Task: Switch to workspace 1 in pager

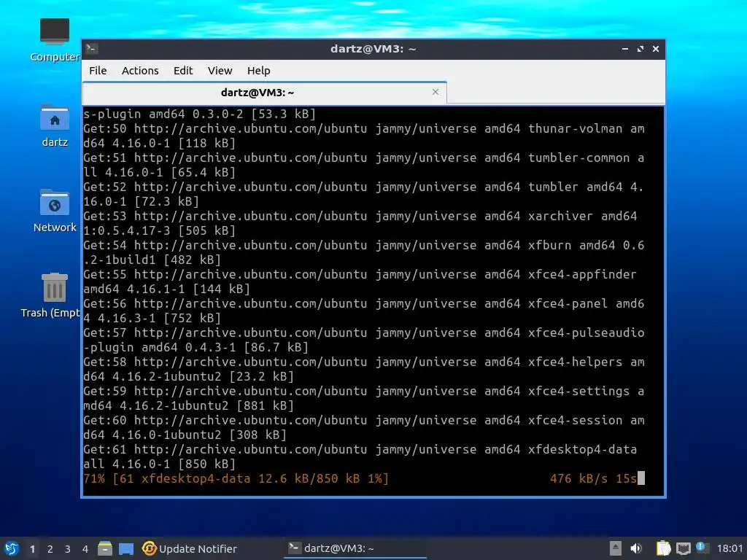Action: [32, 549]
